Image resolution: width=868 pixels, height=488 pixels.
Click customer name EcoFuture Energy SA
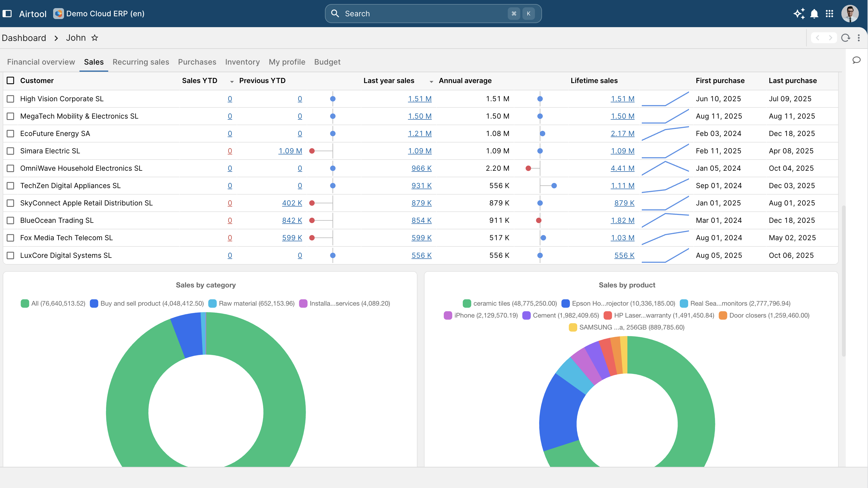tap(55, 134)
